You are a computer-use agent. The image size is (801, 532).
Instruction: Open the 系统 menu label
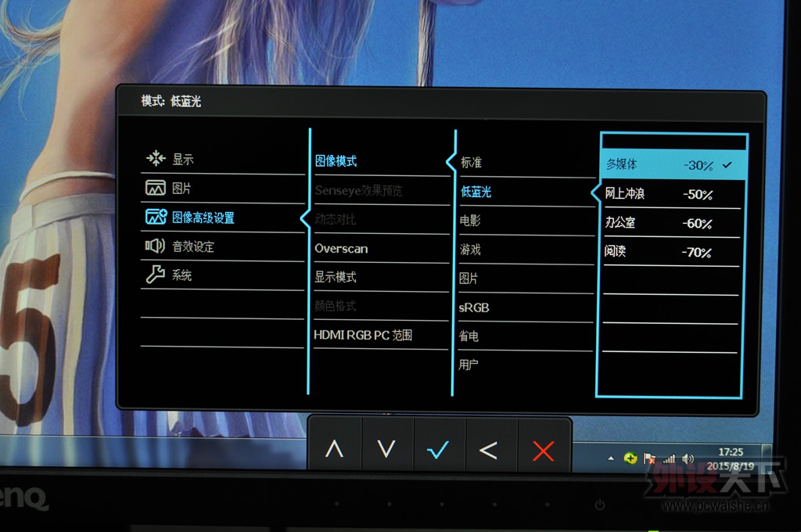pos(181,275)
